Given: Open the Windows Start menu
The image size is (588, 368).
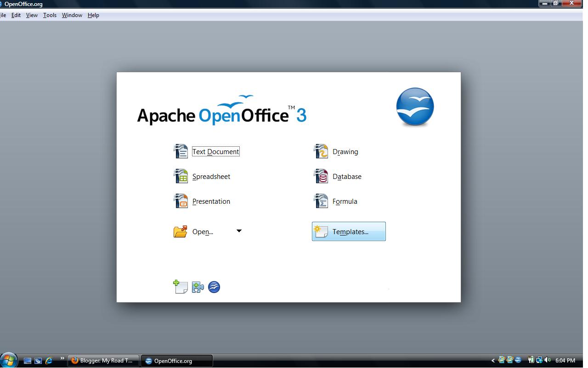Looking at the screenshot, I should click(x=8, y=360).
